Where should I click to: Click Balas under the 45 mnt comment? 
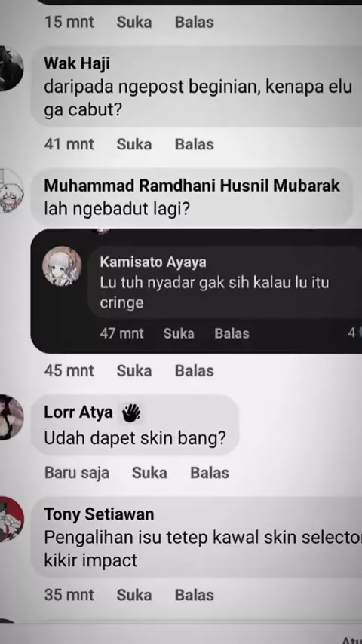point(195,370)
